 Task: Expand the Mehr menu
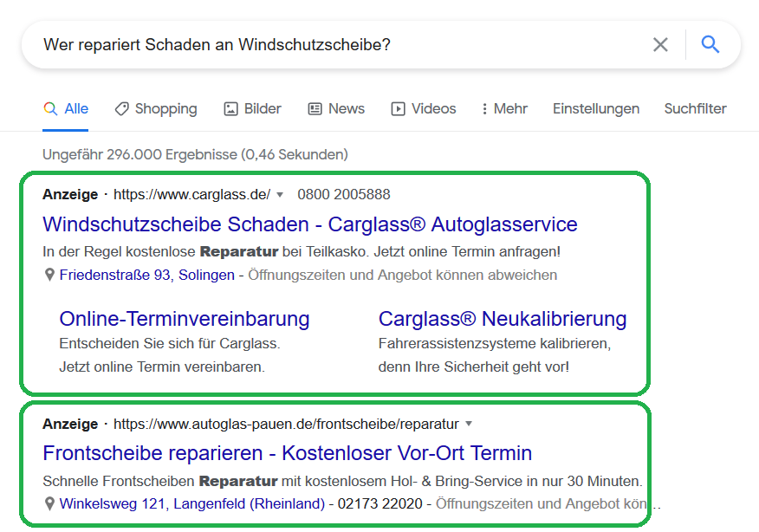tap(505, 109)
